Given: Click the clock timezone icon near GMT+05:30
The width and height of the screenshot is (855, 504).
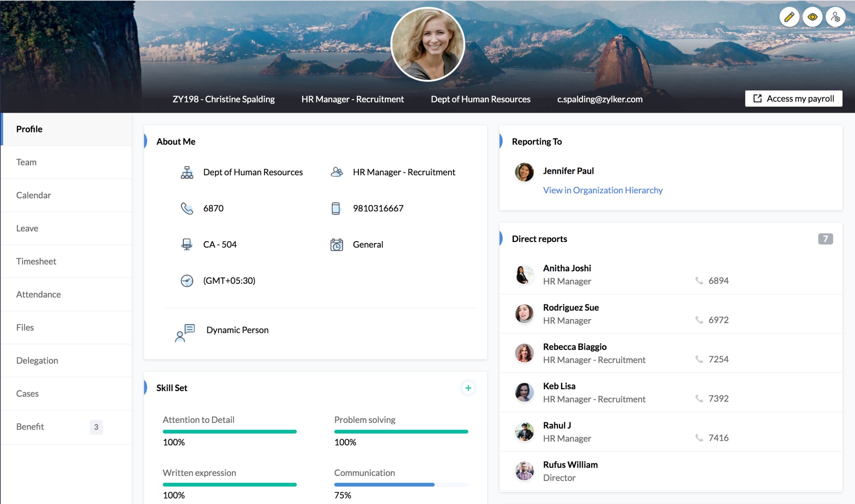Looking at the screenshot, I should [187, 281].
